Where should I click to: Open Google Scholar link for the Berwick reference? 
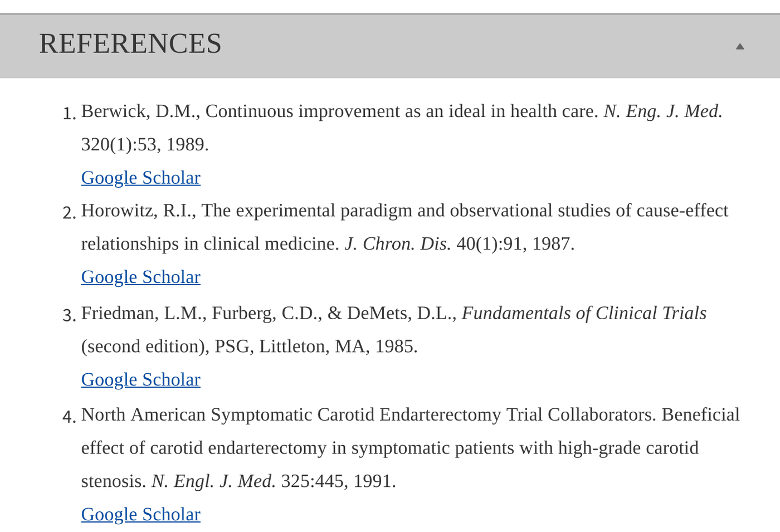pos(140,177)
